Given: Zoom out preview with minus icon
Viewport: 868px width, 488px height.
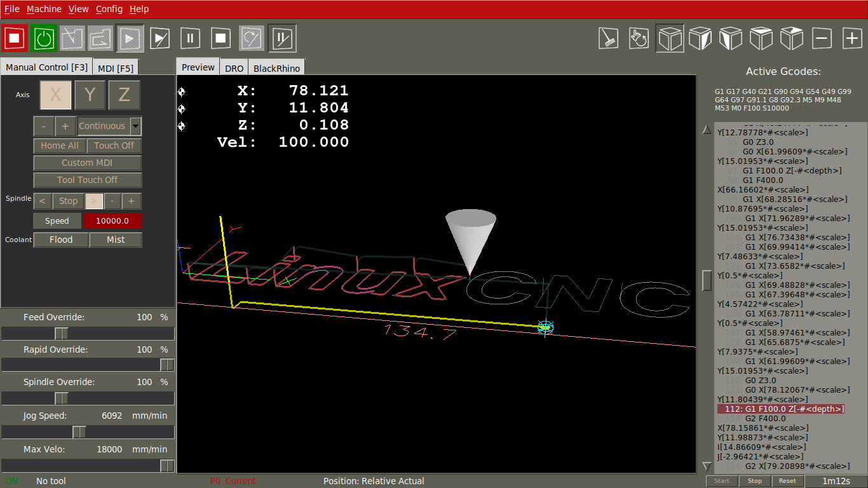Looking at the screenshot, I should 822,39.
